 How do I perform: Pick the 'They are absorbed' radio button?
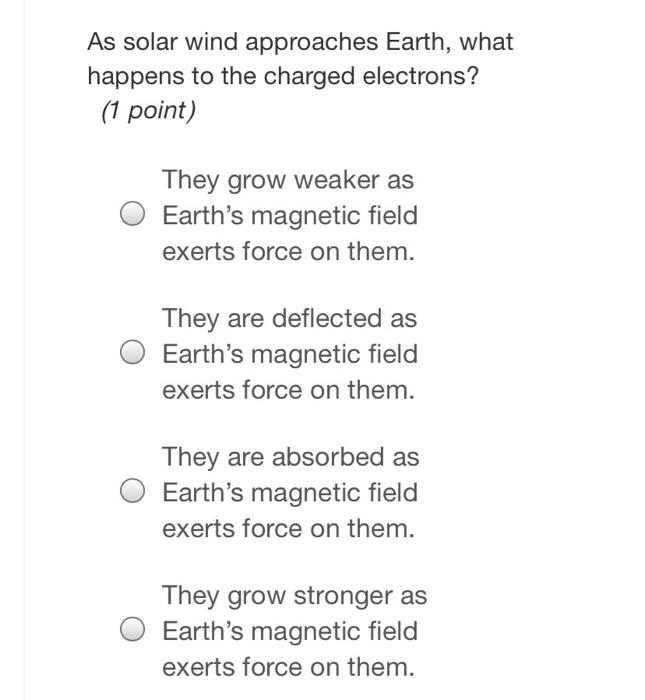(x=133, y=491)
